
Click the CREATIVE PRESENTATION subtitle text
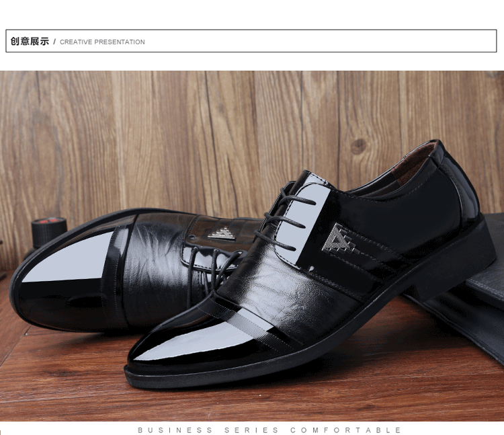click(102, 42)
